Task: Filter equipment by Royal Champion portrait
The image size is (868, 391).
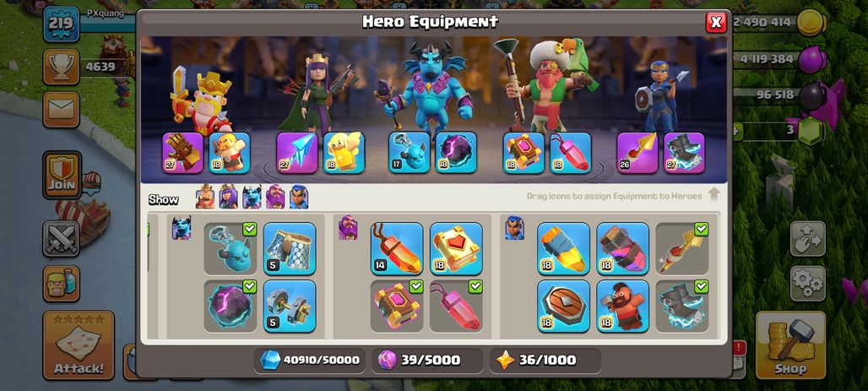Action: 299,197
